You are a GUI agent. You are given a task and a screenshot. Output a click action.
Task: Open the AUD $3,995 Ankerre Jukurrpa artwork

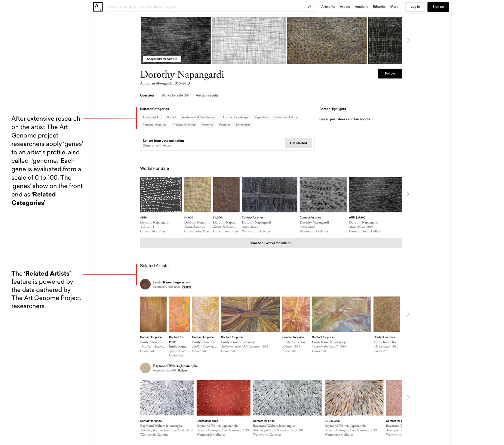pos(354,398)
